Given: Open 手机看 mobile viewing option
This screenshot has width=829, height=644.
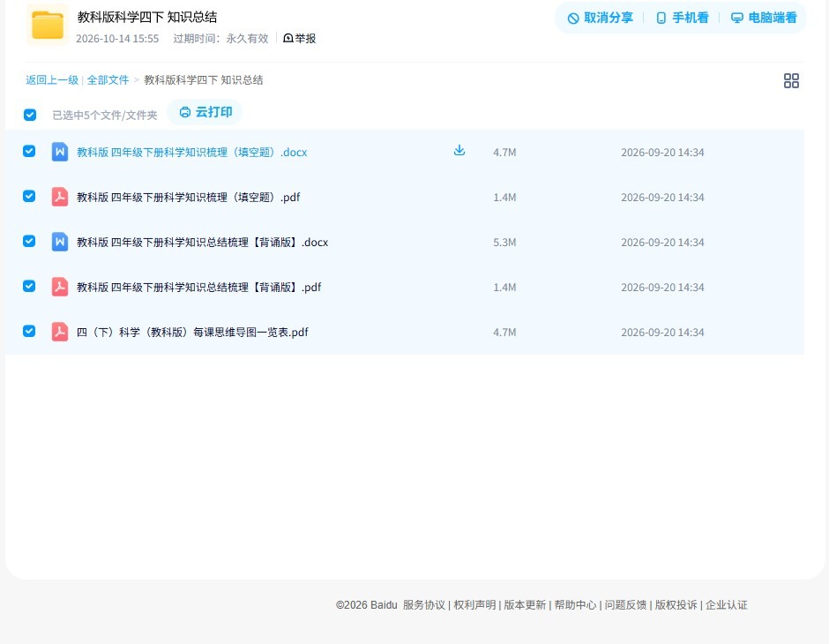Looking at the screenshot, I should 682,18.
